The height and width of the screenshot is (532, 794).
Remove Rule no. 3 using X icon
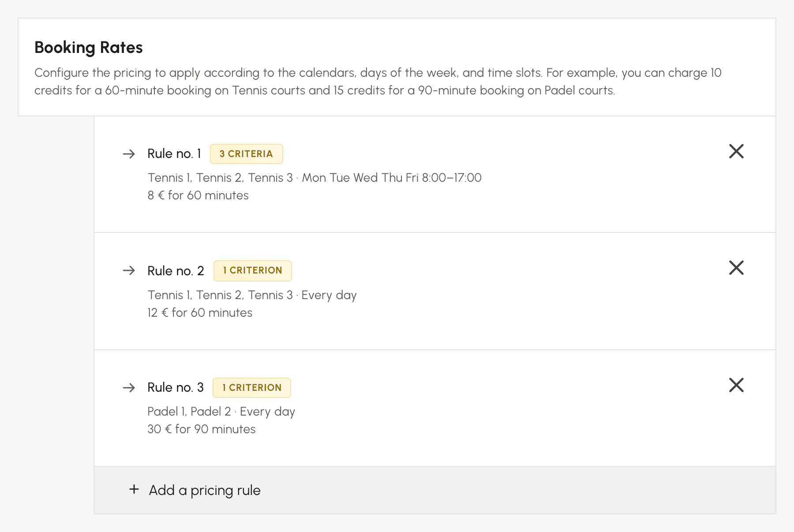(x=736, y=385)
